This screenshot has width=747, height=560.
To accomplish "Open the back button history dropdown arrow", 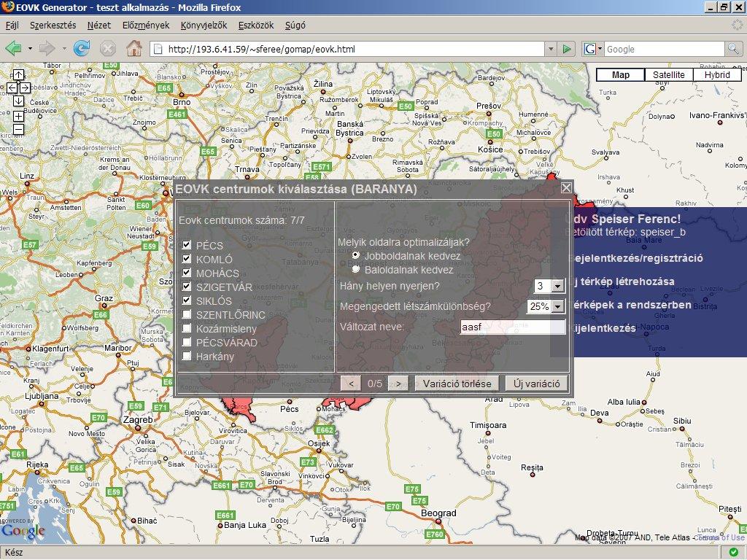I will pos(30,49).
